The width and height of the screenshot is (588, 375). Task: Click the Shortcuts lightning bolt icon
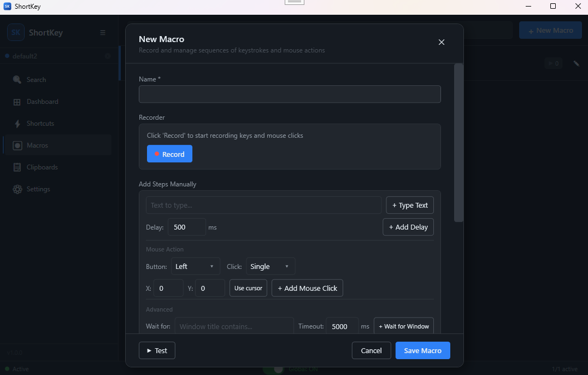coord(17,124)
